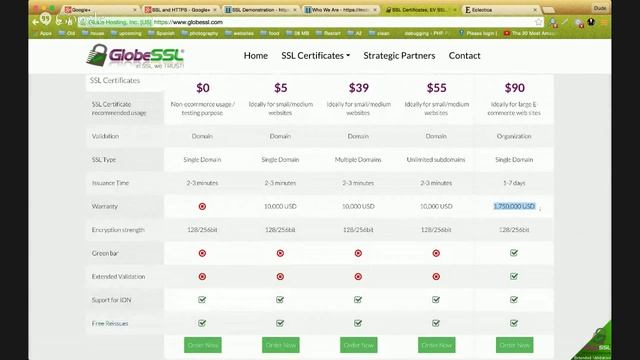Screen dimensions: 640x360
Task: Click the highlighted '1,750,000 USD' warranty value
Action: [514, 207]
